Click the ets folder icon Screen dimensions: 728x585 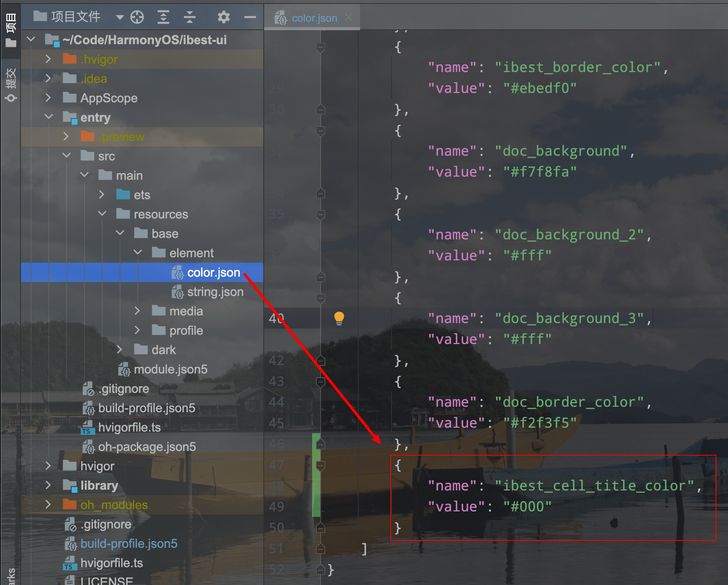[x=123, y=194]
